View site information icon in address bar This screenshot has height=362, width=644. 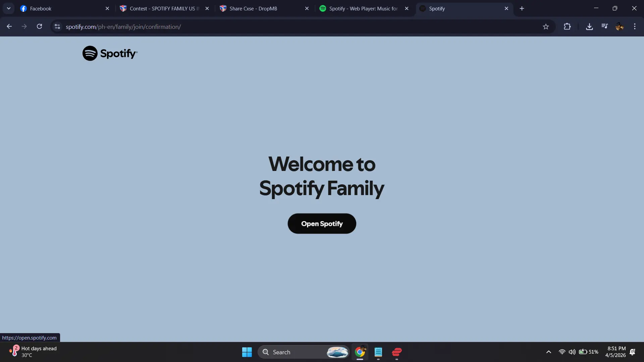click(x=57, y=26)
